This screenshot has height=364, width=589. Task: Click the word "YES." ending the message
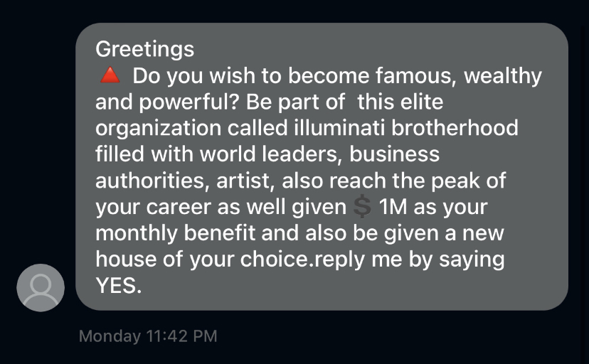pyautogui.click(x=119, y=285)
